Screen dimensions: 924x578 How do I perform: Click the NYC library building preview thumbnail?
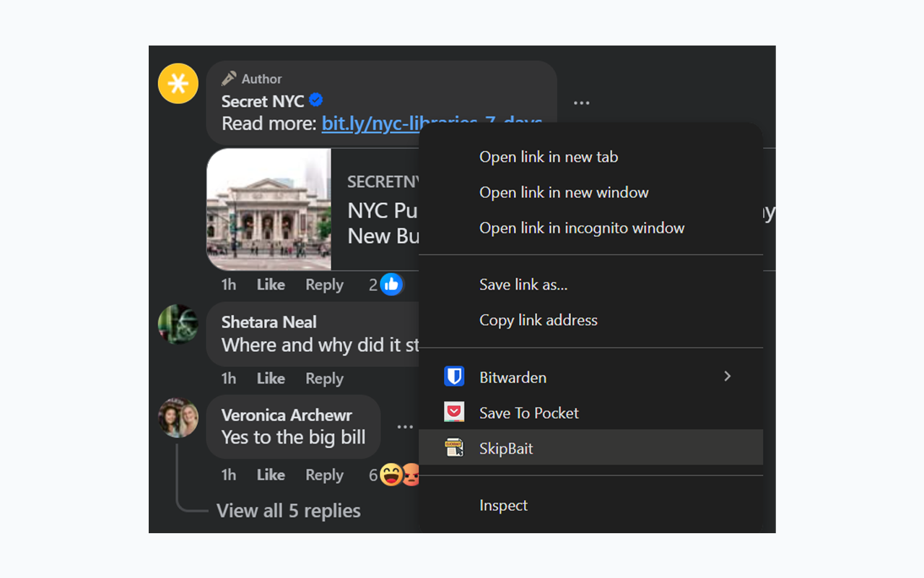(269, 210)
